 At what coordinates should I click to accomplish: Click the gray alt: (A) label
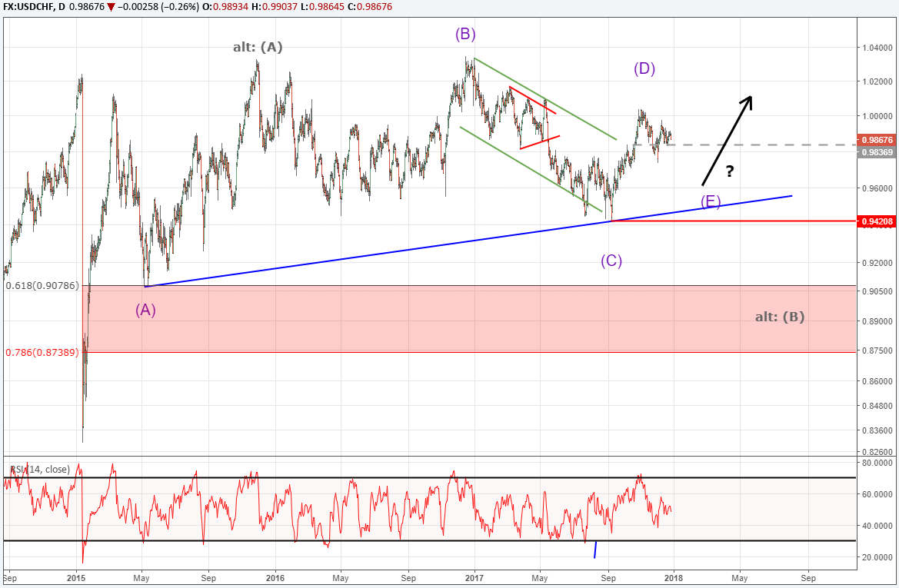coord(258,47)
